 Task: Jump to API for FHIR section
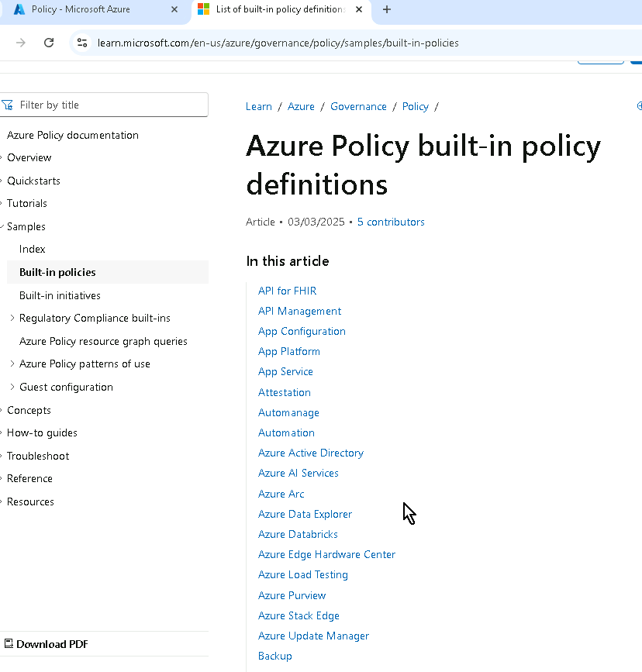pyautogui.click(x=288, y=291)
